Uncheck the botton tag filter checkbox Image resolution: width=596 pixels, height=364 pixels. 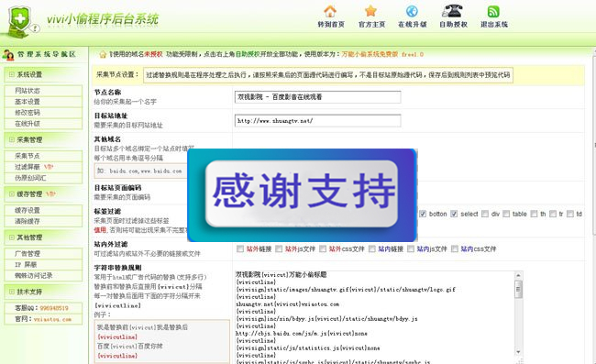pyautogui.click(x=423, y=214)
